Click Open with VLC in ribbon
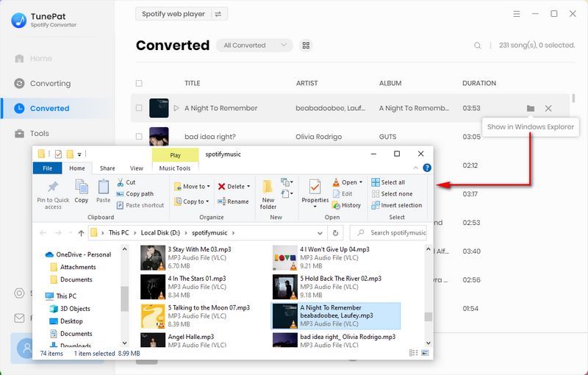 click(x=347, y=182)
